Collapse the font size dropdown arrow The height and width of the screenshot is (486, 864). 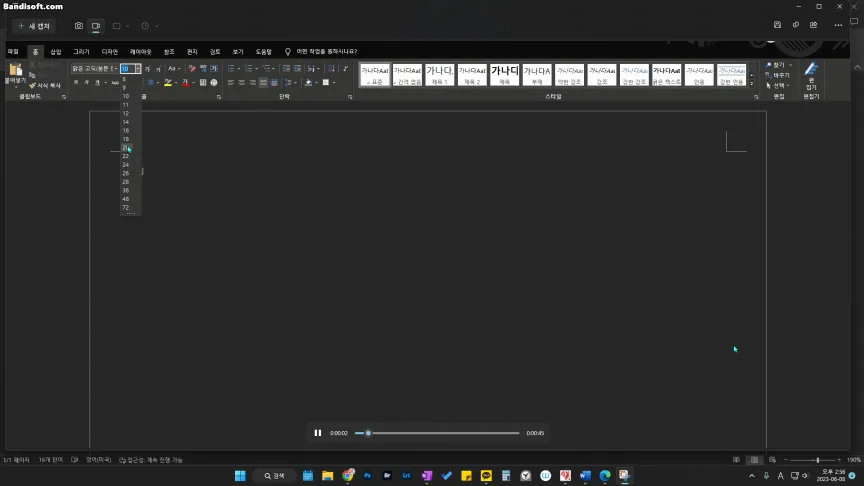tap(138, 69)
